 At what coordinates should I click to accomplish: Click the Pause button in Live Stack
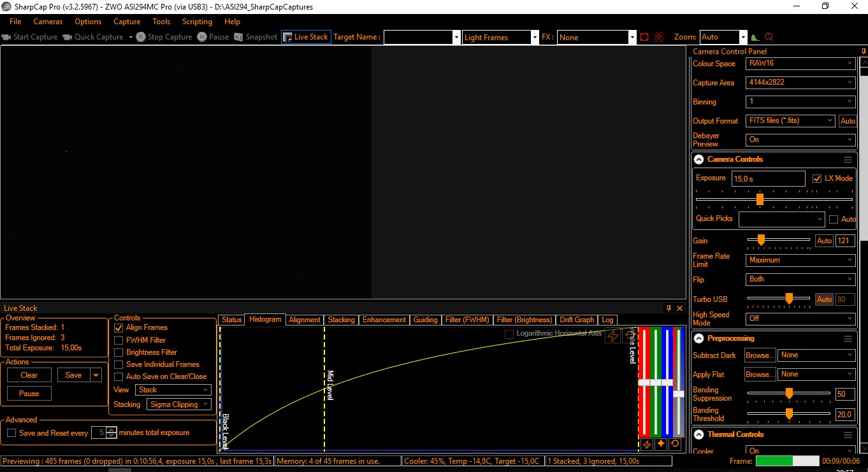(x=29, y=394)
